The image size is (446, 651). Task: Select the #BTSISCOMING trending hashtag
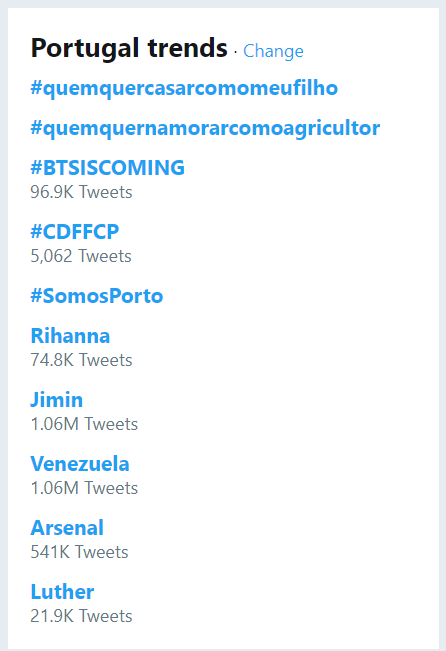(x=108, y=168)
